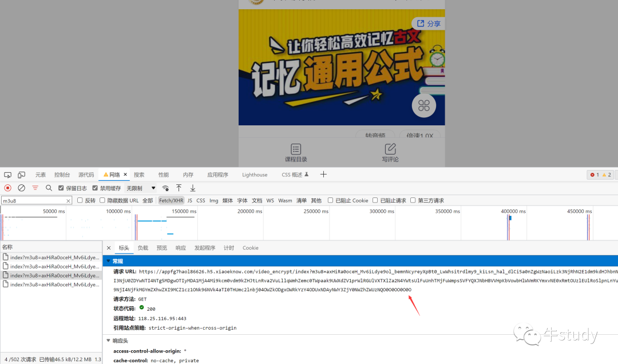Click the warning count badge
Image resolution: width=618 pixels, height=364 pixels.
(607, 175)
